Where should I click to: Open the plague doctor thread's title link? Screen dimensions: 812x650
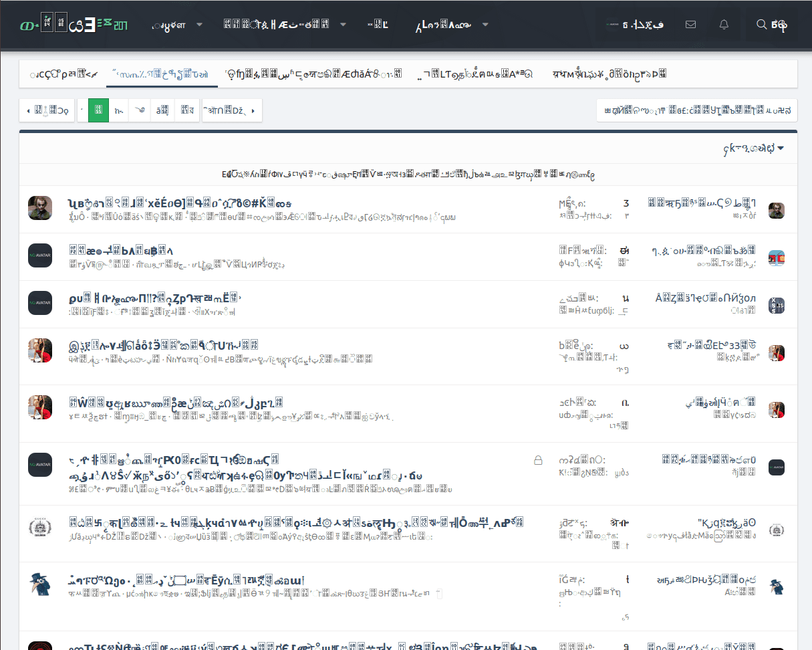[186, 579]
